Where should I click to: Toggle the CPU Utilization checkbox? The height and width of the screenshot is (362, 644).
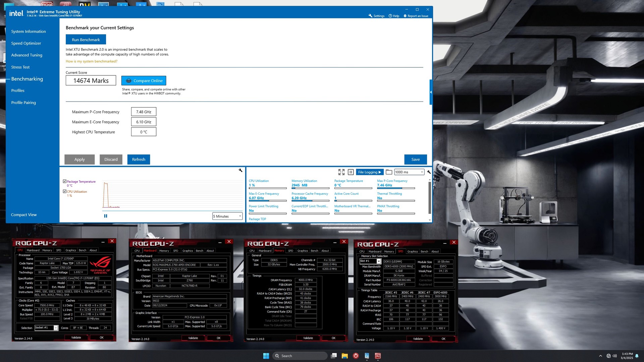[x=65, y=191]
